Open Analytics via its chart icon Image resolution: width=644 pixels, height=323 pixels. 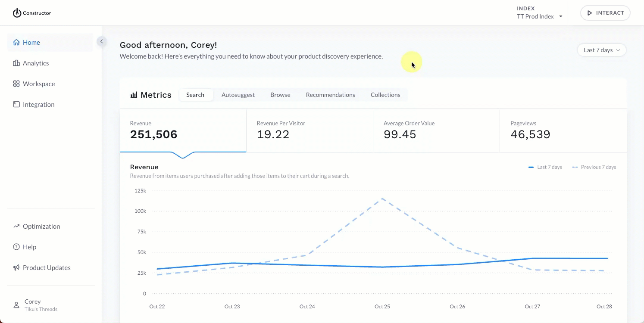16,63
